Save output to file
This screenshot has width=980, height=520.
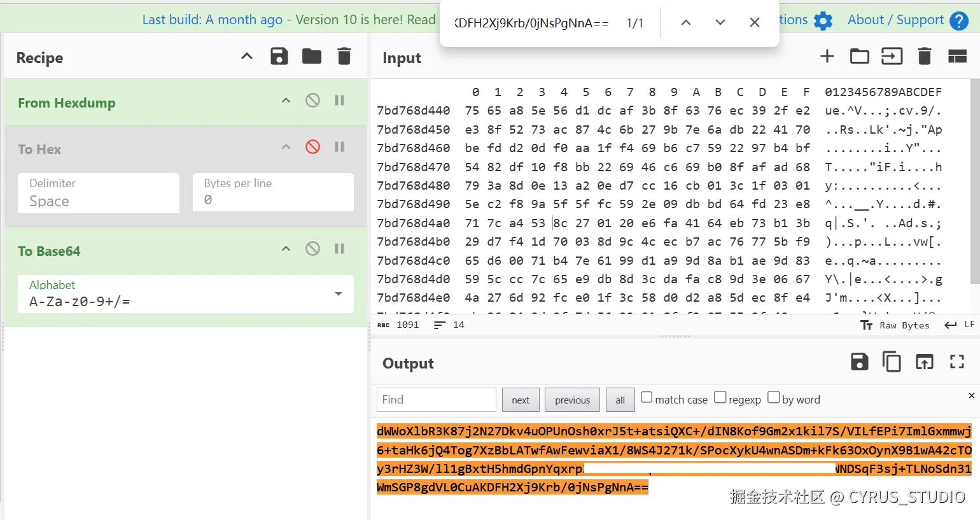860,362
